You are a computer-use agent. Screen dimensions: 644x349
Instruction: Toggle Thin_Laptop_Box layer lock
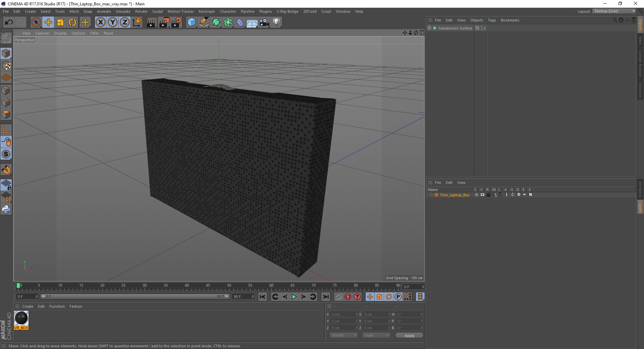tap(500, 195)
